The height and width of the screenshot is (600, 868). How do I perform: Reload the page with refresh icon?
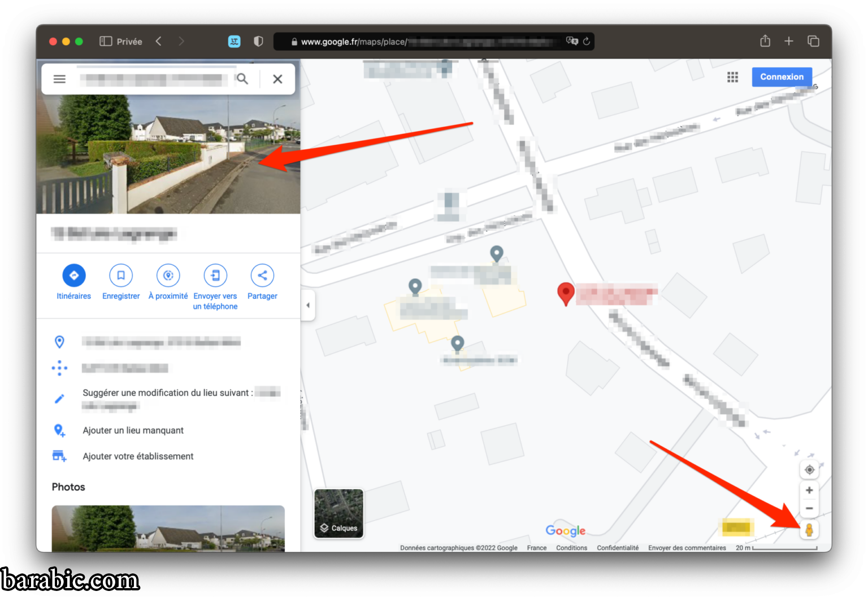[x=587, y=41]
